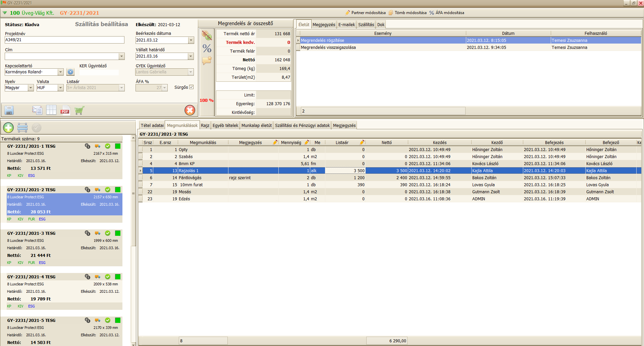Click truck icon on GY-2231/2021-1 TESG
Image resolution: width=644 pixels, height=346 pixels.
(98, 146)
